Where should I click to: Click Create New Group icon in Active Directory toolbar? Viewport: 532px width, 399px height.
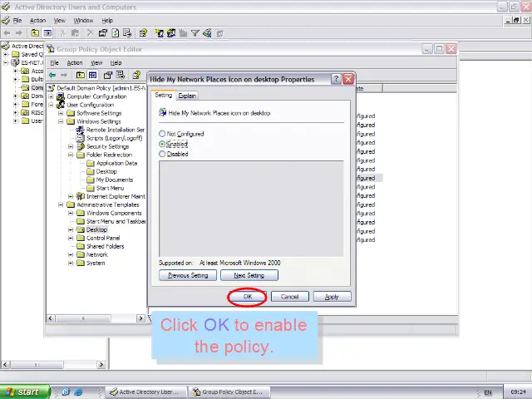pos(171,33)
